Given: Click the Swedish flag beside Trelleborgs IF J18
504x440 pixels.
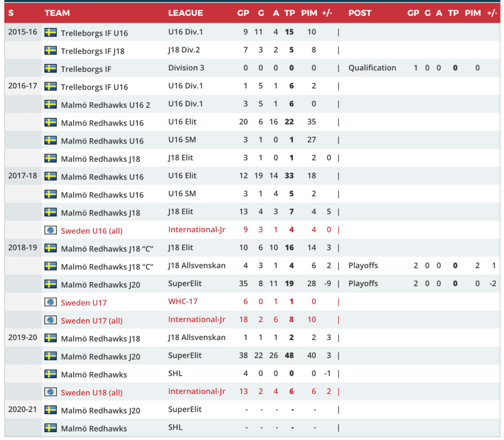Looking at the screenshot, I should point(50,50).
